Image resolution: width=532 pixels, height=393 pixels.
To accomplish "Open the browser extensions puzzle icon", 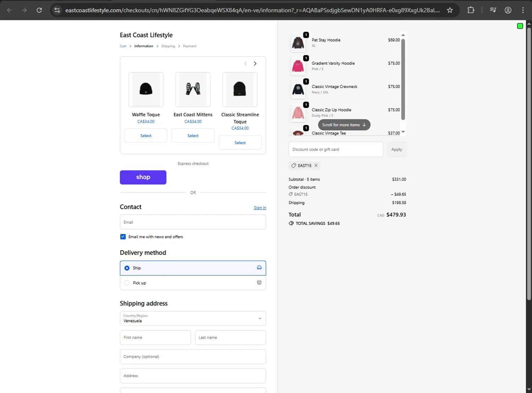I will click(471, 10).
